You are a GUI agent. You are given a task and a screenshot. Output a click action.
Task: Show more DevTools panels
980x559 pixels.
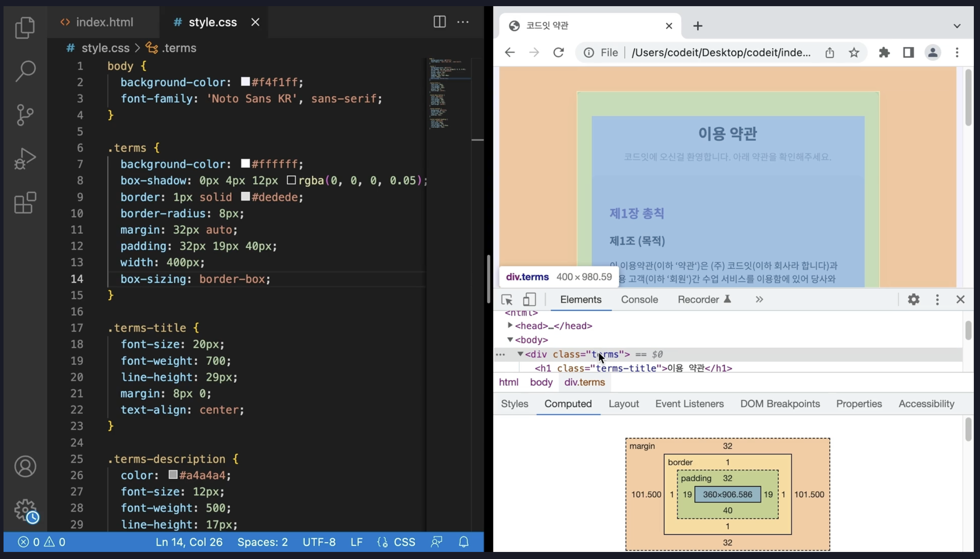click(x=759, y=299)
